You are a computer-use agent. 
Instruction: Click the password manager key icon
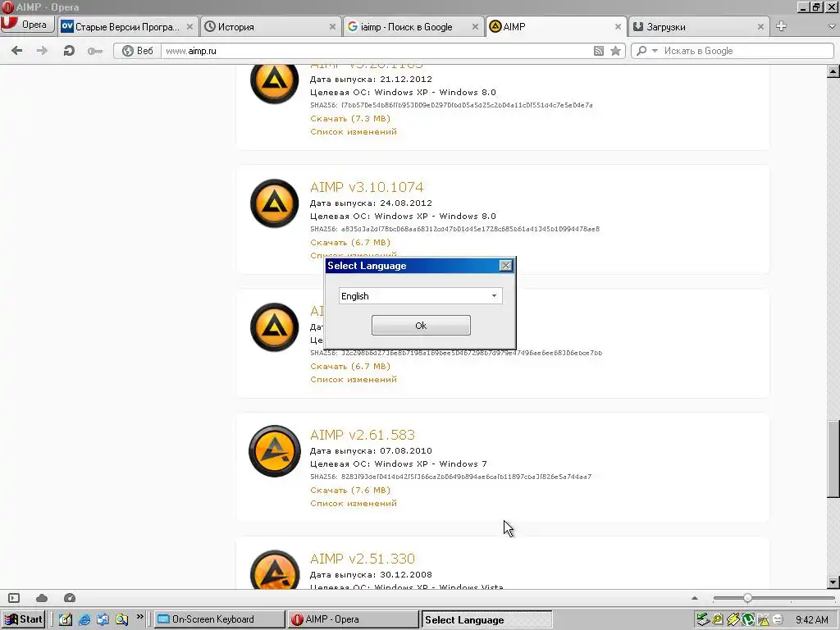click(95, 51)
